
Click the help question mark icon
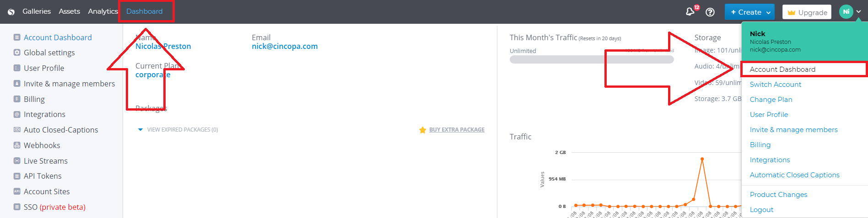[710, 12]
